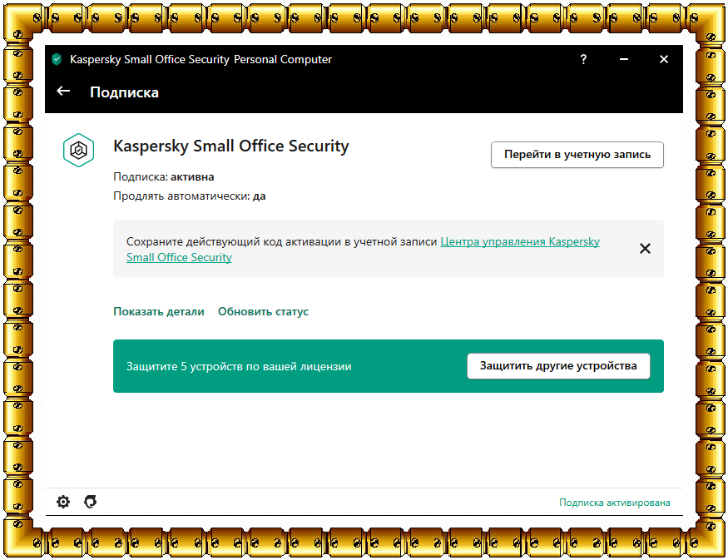Screen dimensions: 728x560
Task: Open help via the question mark icon
Action: point(583,59)
